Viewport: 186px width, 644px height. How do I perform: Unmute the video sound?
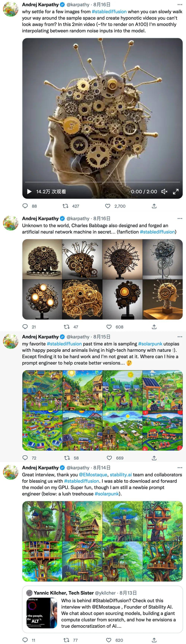164,192
